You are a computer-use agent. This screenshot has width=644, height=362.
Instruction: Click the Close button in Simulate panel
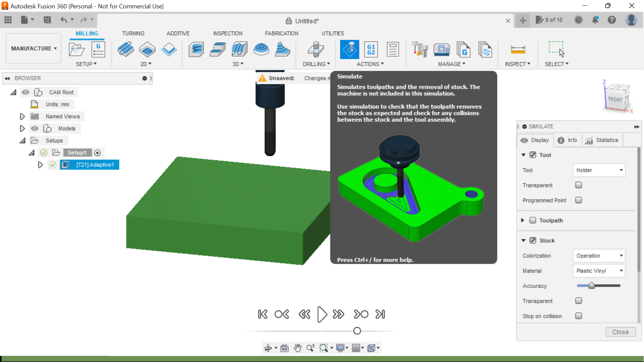pos(621,332)
